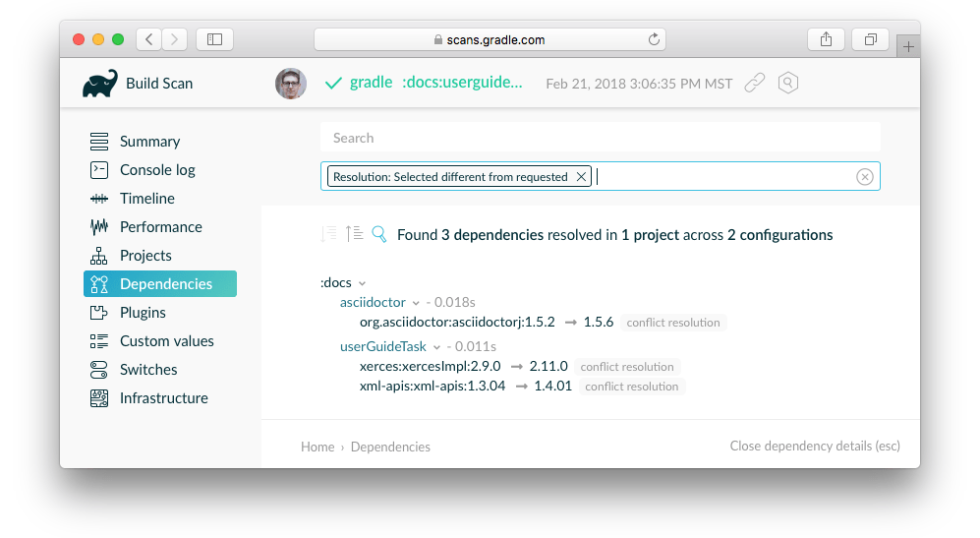The image size is (980, 538).
Task: Focus the Search input field
Action: (x=600, y=138)
